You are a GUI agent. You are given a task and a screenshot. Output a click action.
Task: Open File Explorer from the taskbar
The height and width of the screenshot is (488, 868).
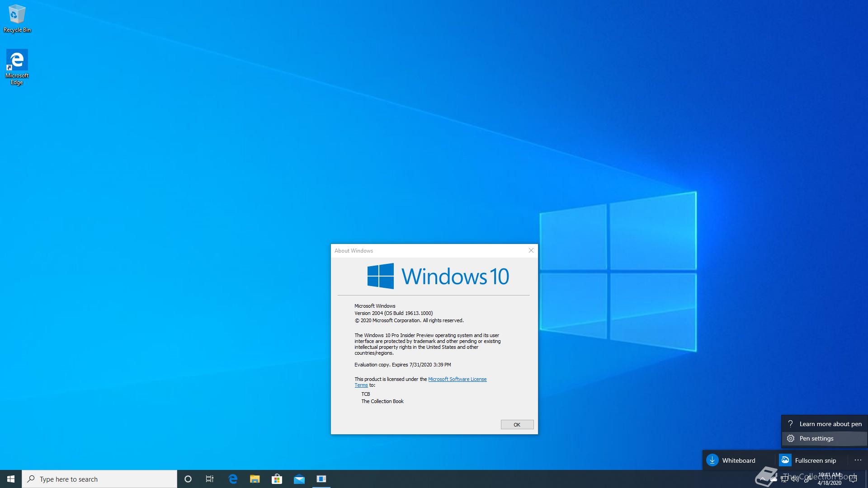(x=255, y=479)
